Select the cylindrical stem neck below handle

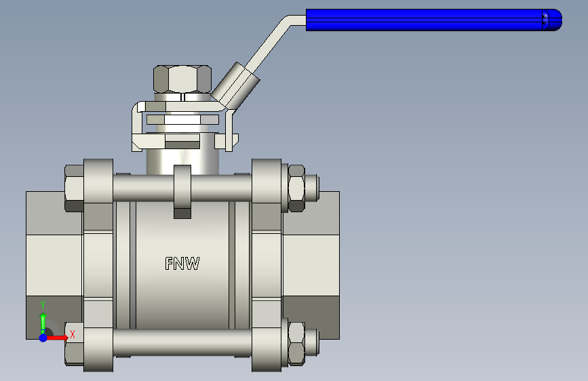tap(182, 162)
